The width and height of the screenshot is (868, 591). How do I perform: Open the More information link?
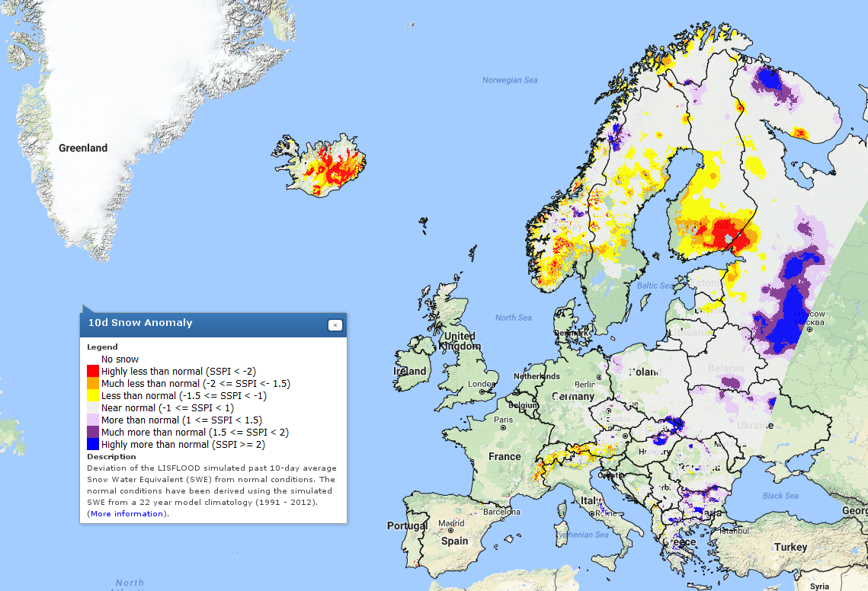127,513
